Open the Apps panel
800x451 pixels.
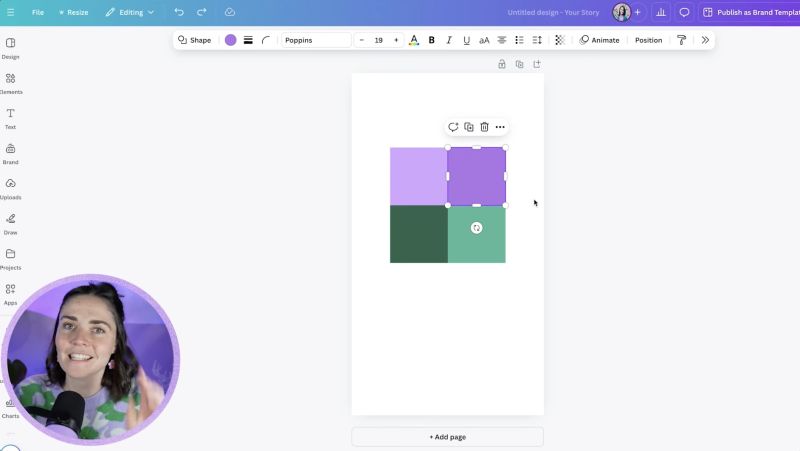pos(10,295)
